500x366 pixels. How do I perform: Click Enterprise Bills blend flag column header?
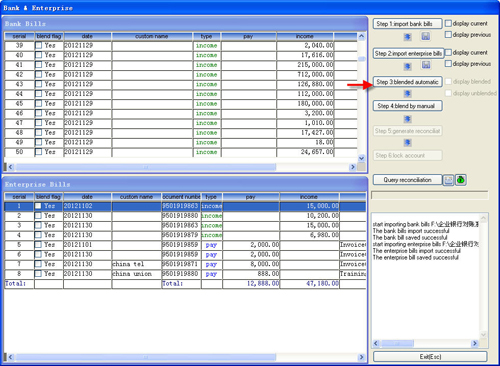click(49, 197)
